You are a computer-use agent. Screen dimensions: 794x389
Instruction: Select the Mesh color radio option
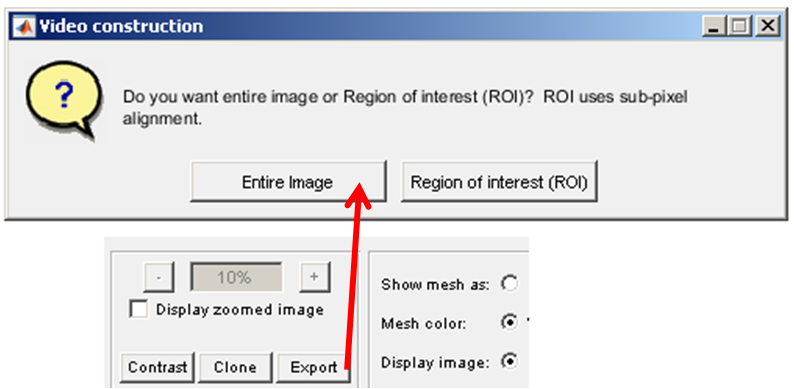coord(509,323)
